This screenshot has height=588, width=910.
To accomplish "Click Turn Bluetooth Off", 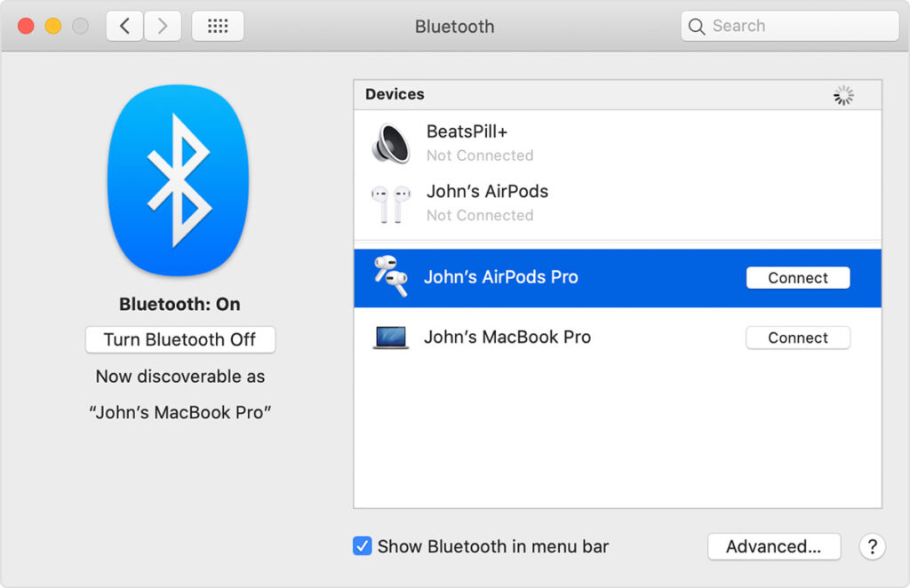I will click(x=180, y=339).
